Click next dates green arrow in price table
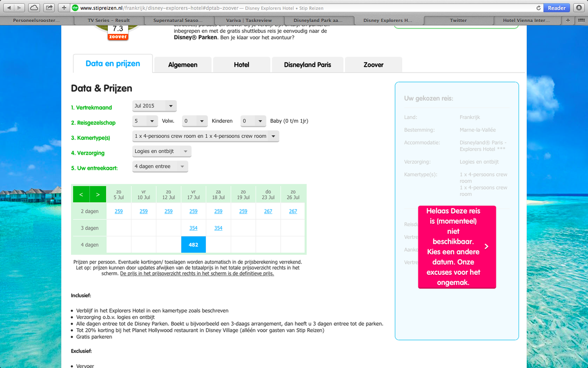This screenshot has width=588, height=368. pyautogui.click(x=98, y=194)
